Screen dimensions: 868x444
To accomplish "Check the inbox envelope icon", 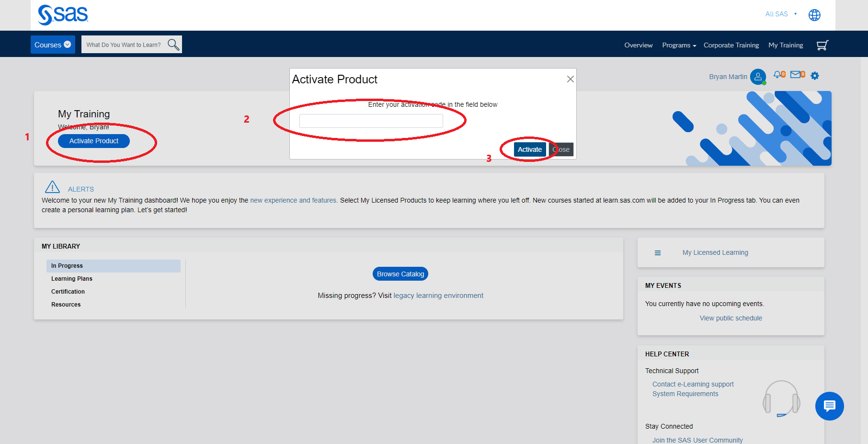I will coord(795,75).
